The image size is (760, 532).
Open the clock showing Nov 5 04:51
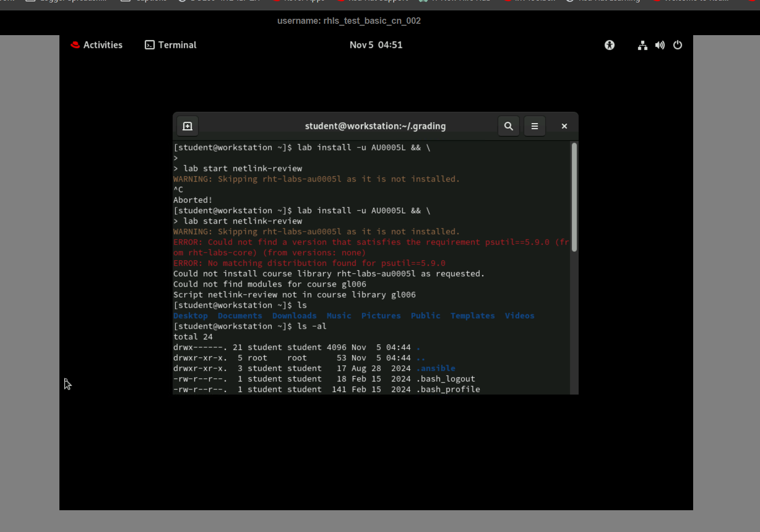376,45
